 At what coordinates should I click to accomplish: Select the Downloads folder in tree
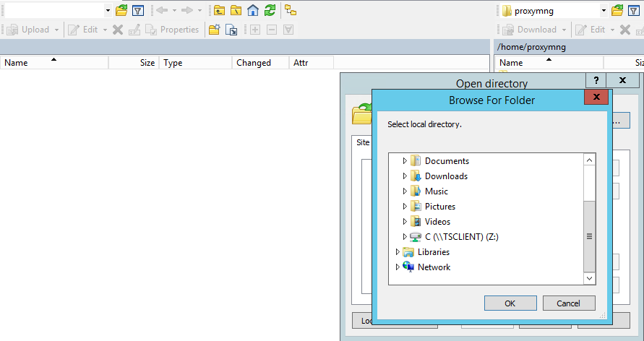[x=445, y=176]
